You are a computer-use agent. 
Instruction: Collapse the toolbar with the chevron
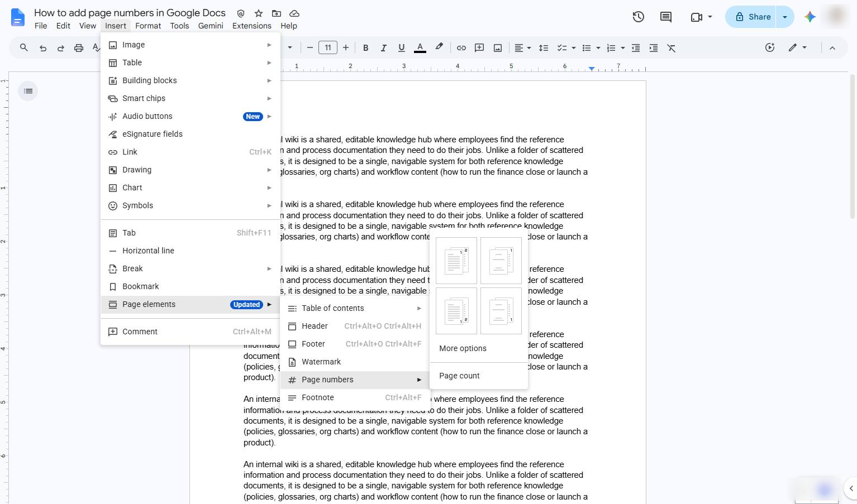tap(832, 48)
